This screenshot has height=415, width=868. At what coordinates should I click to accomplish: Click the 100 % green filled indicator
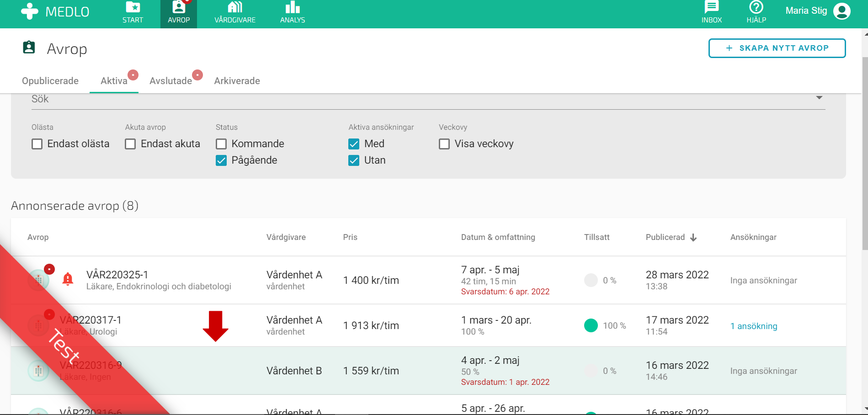(x=591, y=325)
